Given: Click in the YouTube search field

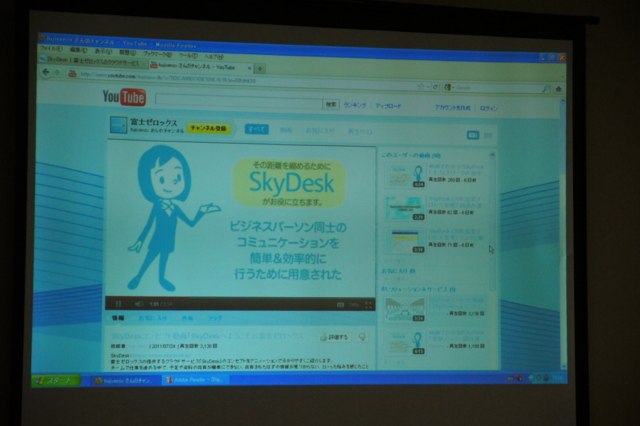Looking at the screenshot, I should click(x=239, y=100).
